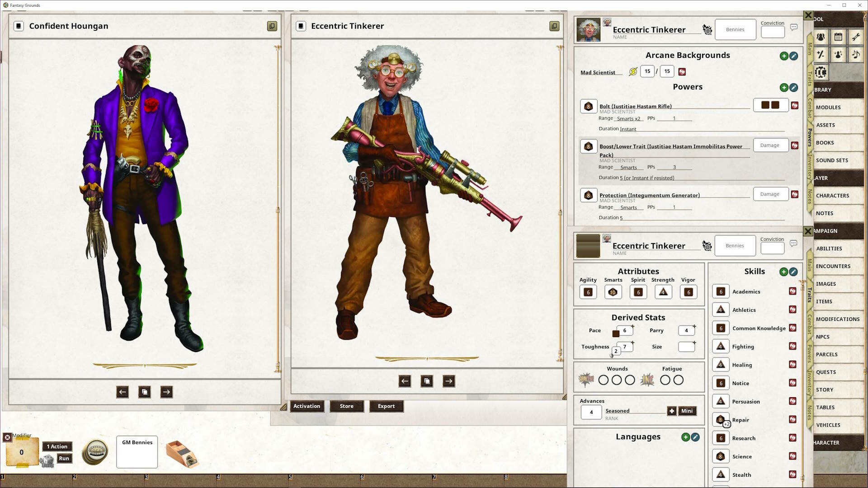The width and height of the screenshot is (868, 488).
Task: Open the effects tool icon
Action: point(838,55)
